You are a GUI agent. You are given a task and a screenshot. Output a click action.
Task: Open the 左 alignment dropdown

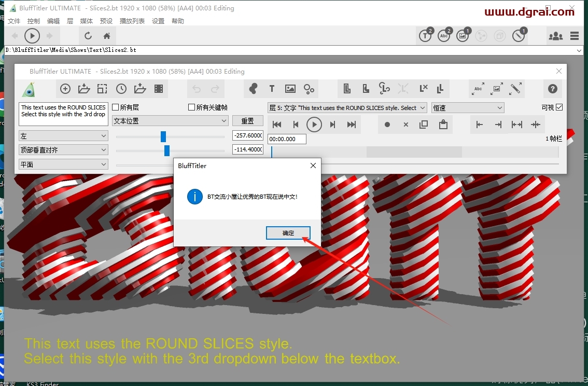click(63, 136)
